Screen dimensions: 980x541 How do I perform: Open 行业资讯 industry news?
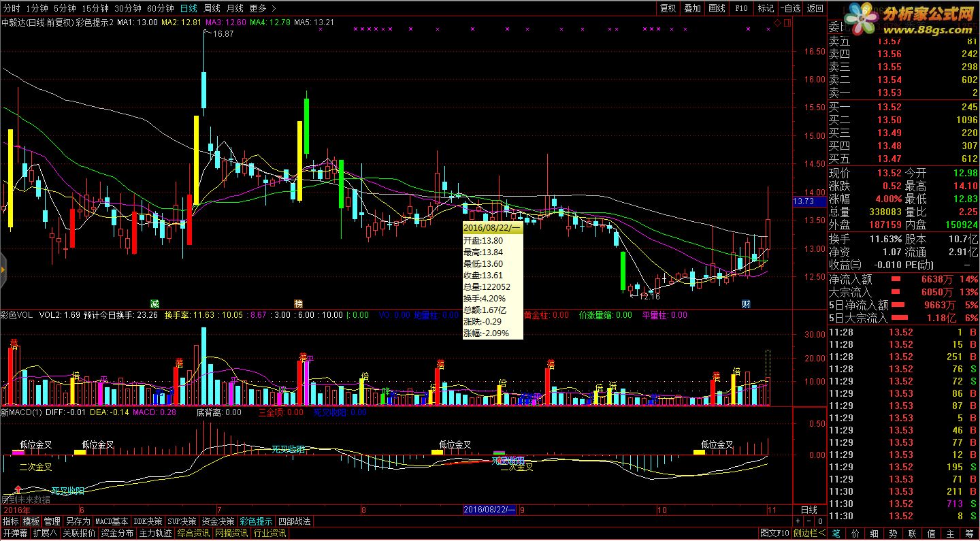tap(269, 534)
